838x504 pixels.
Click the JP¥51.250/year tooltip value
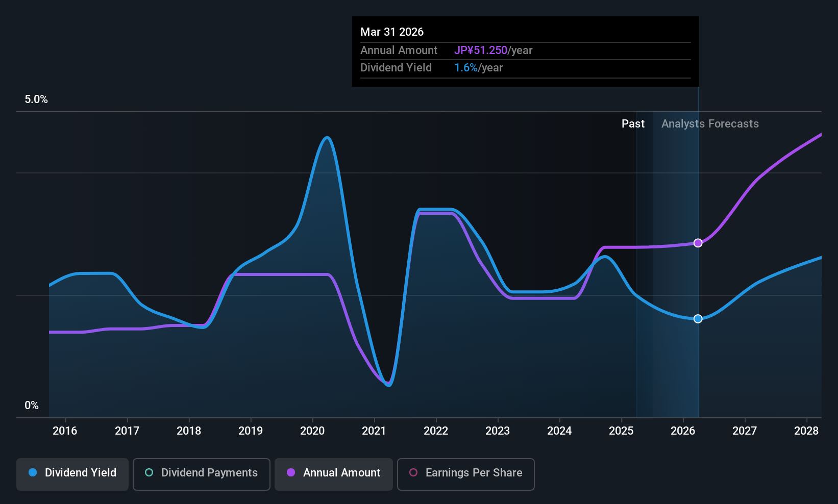pos(493,51)
